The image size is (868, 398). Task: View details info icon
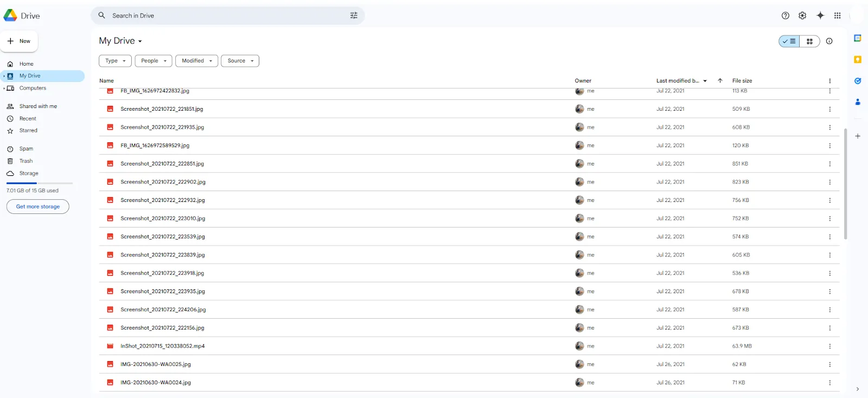(829, 41)
